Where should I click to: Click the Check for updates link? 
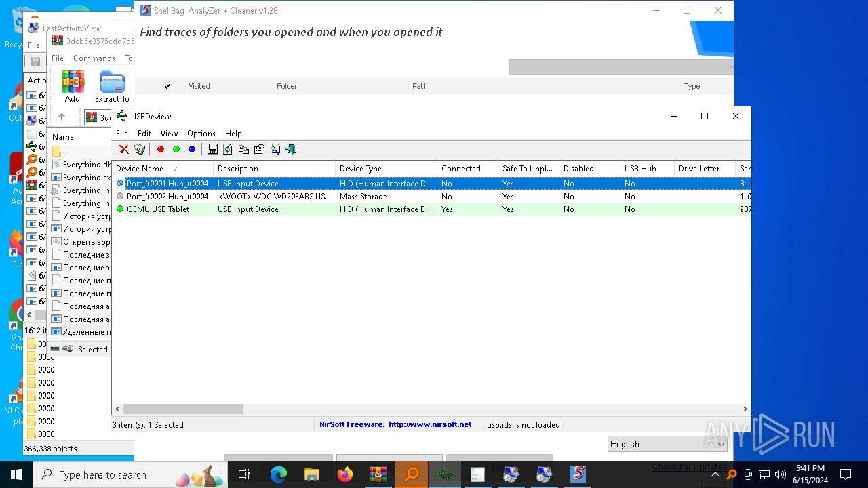[x=689, y=466]
